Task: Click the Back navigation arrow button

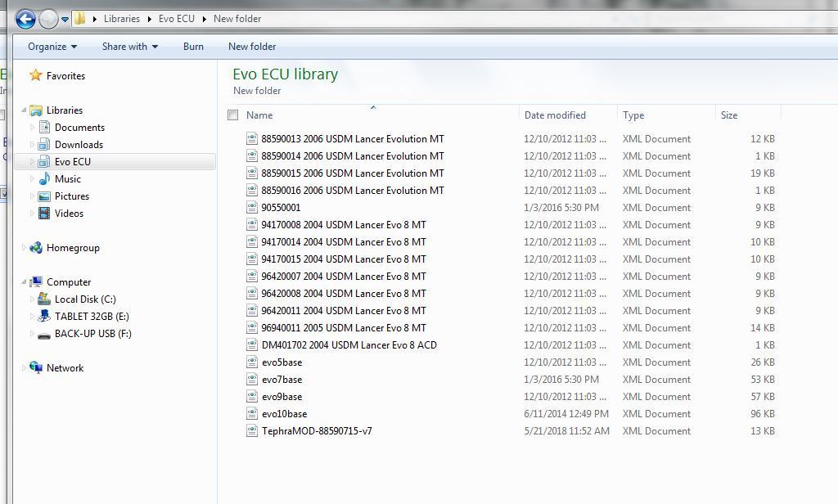Action: click(25, 19)
